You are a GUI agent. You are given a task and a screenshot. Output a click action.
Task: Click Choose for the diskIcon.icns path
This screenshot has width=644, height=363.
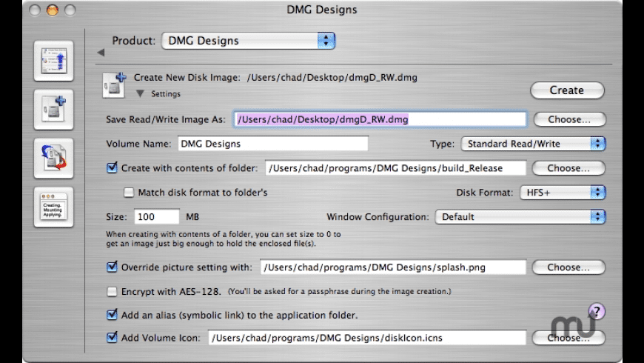point(568,338)
